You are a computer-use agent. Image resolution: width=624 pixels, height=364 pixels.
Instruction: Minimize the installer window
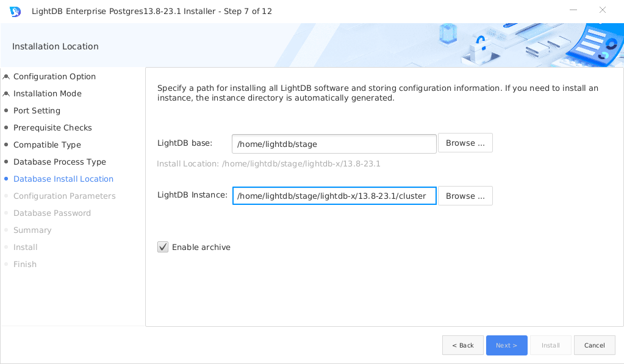coord(573,10)
